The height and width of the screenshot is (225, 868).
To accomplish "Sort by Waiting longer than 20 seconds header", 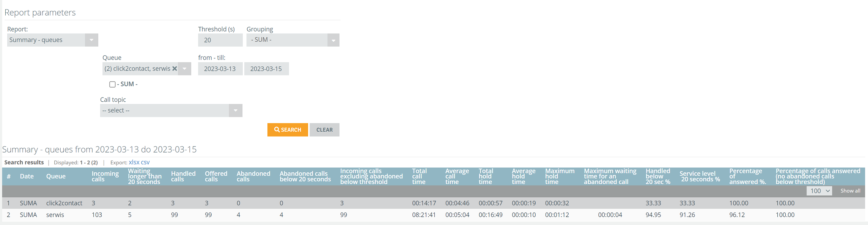I will pos(145,176).
